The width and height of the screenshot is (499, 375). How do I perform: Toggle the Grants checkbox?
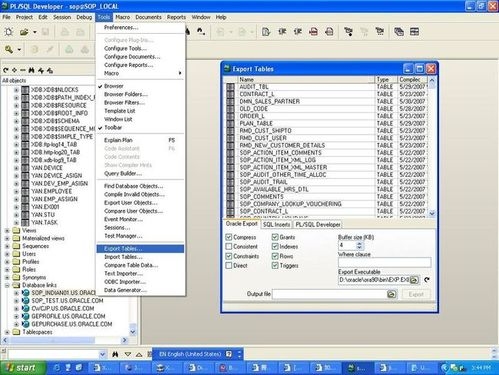tap(275, 237)
